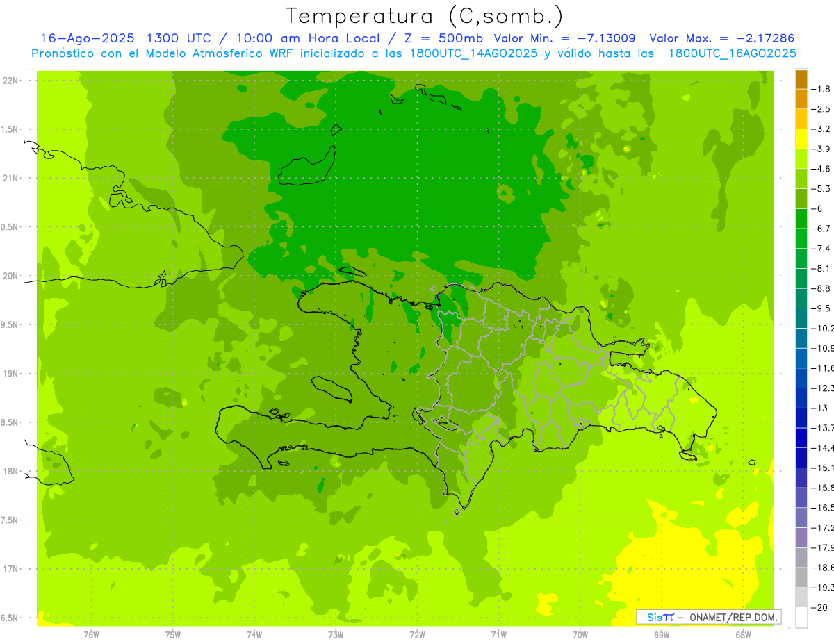Click the '-10.2' colorbar value
The height and width of the screenshot is (644, 834).
(823, 329)
